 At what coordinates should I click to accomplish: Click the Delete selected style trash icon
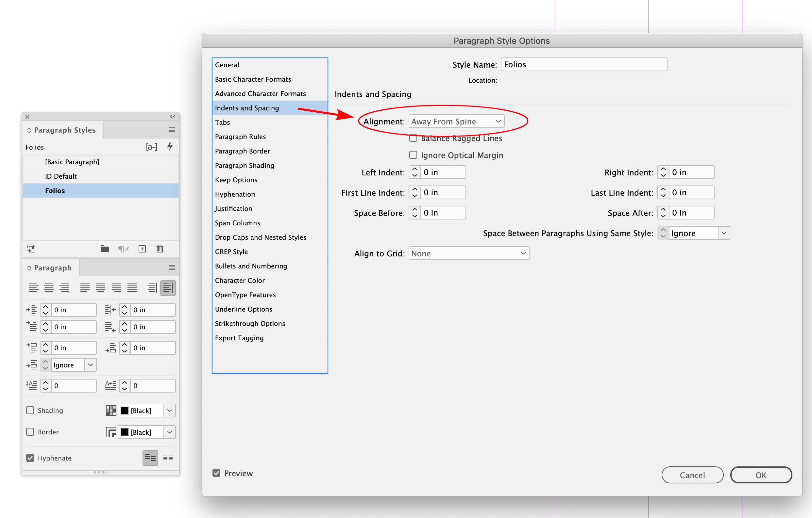pos(160,249)
